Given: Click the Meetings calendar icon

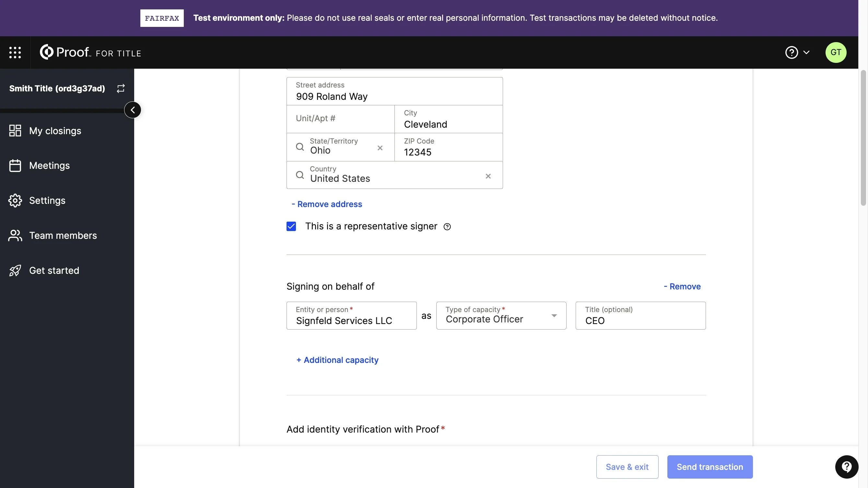Looking at the screenshot, I should (15, 165).
